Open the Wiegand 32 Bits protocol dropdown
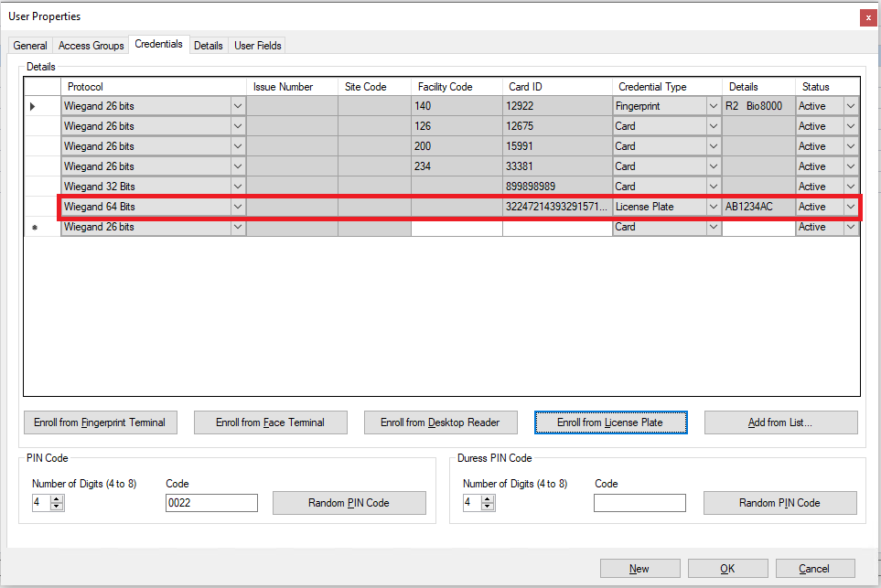 (238, 187)
